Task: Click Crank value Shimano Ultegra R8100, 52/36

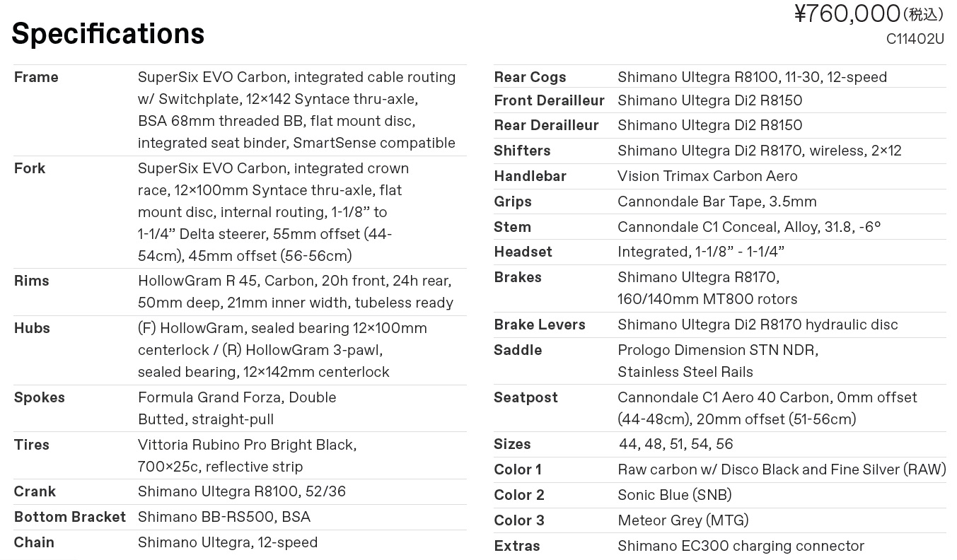Action: tap(242, 491)
